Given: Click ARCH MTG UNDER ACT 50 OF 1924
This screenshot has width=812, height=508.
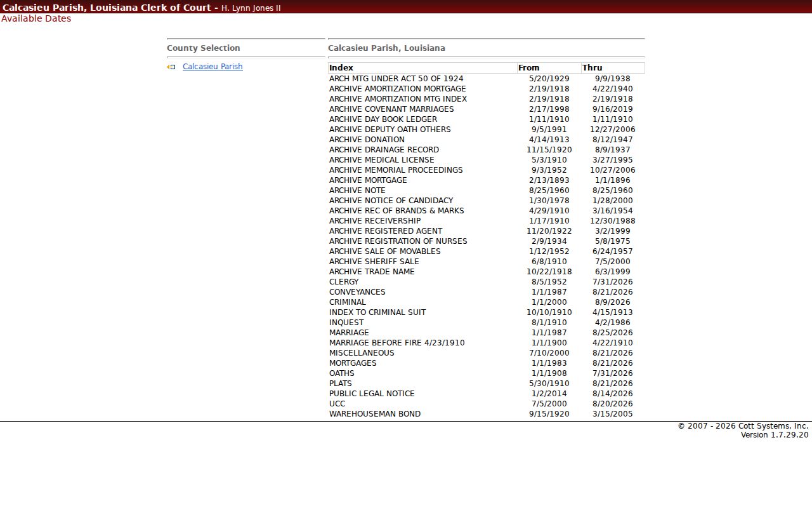Looking at the screenshot, I should click(396, 79).
